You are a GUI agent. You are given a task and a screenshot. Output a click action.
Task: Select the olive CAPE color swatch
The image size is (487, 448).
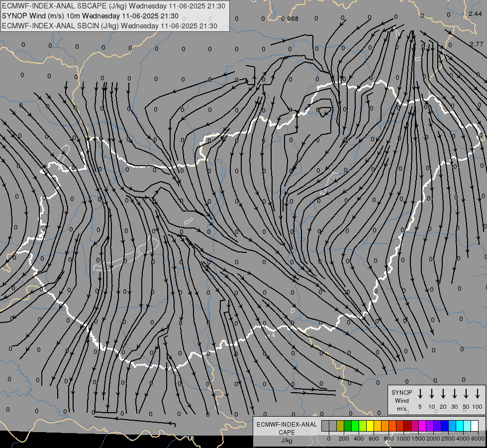coord(340,426)
